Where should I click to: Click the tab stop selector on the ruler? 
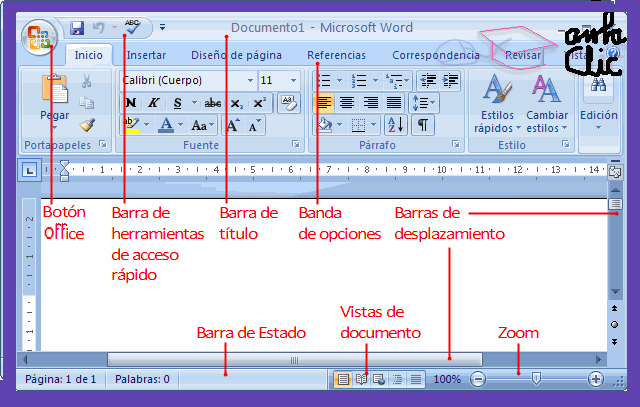tap(29, 170)
